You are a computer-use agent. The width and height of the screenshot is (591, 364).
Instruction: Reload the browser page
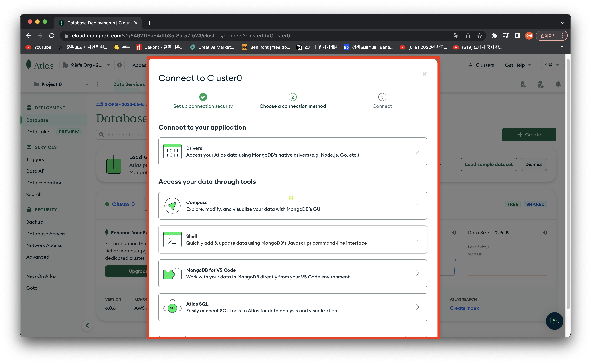pos(52,36)
